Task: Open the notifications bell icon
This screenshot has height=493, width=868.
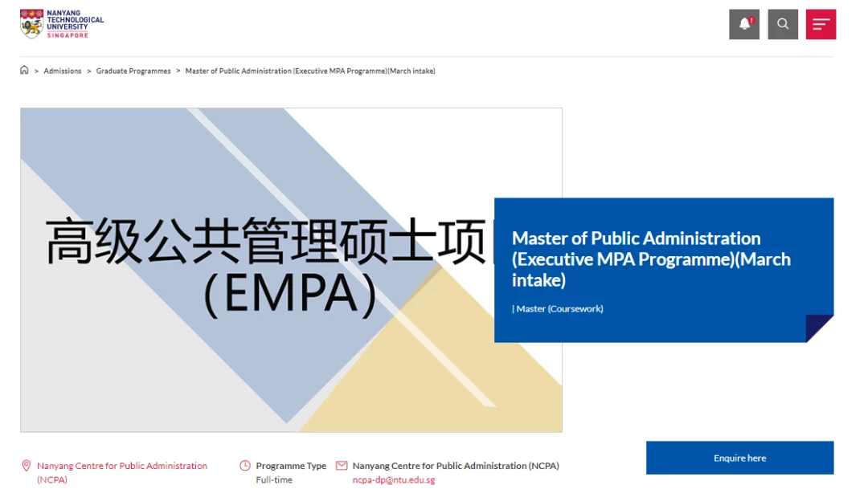Action: (744, 24)
